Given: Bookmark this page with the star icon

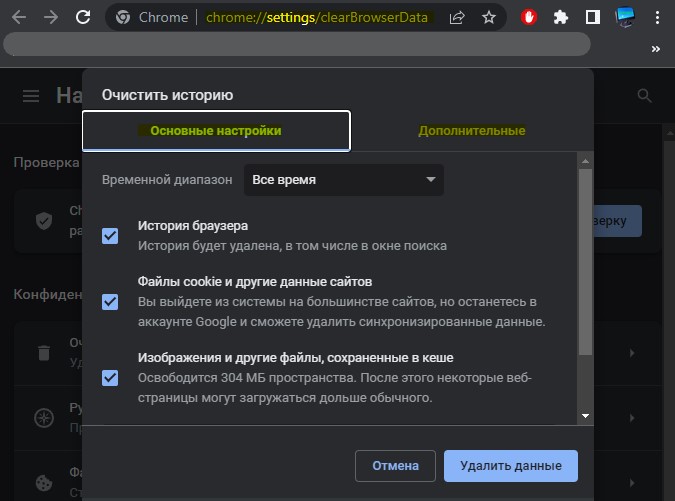Looking at the screenshot, I should 489,18.
